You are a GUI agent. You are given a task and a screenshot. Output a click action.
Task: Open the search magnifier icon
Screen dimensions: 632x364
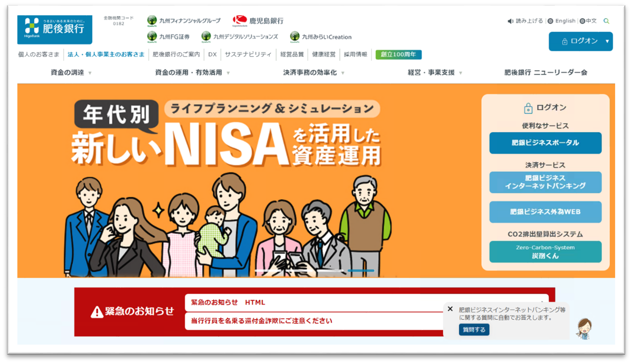click(606, 21)
